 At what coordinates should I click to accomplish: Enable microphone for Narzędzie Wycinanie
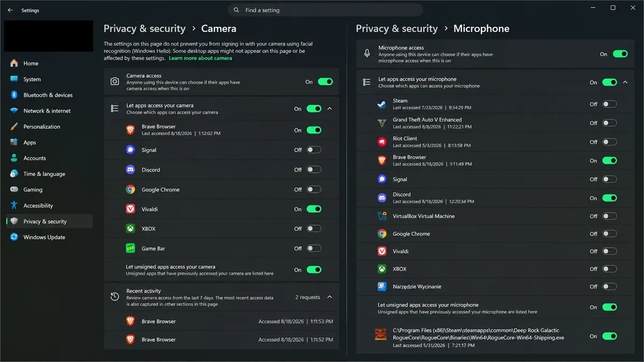click(x=610, y=286)
